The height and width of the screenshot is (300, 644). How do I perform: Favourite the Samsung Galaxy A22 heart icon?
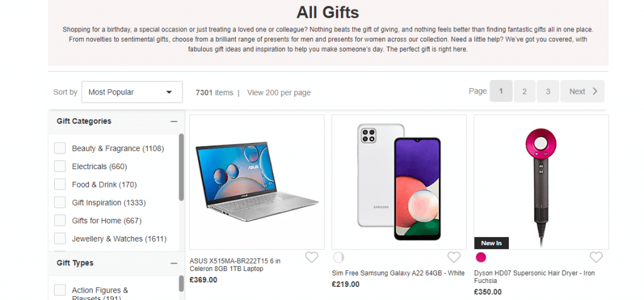click(x=454, y=257)
